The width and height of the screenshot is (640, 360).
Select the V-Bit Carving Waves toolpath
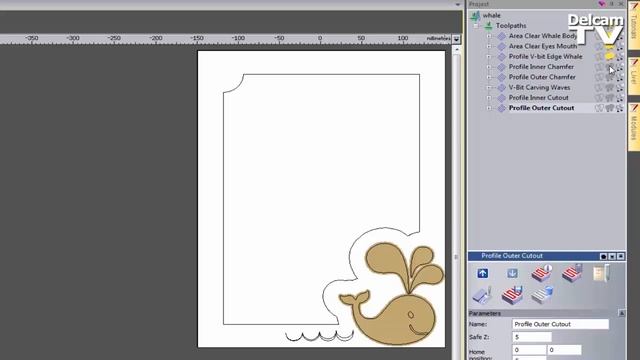click(x=539, y=87)
